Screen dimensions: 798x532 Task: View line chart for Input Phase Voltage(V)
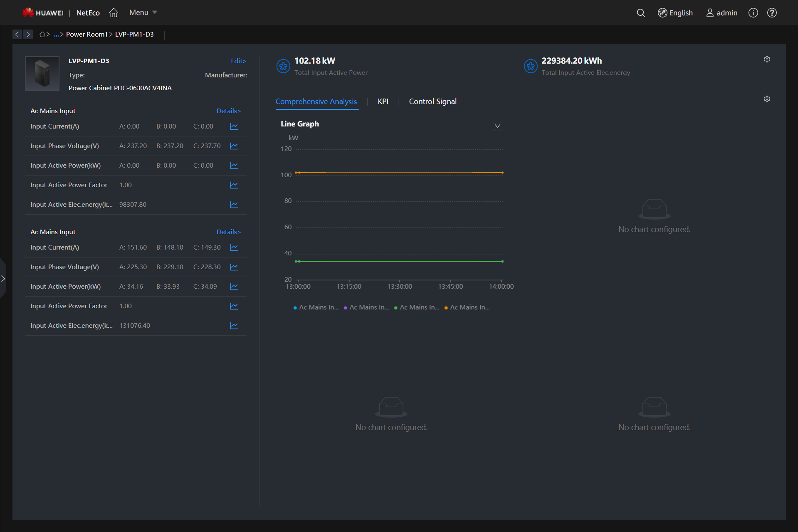(234, 146)
